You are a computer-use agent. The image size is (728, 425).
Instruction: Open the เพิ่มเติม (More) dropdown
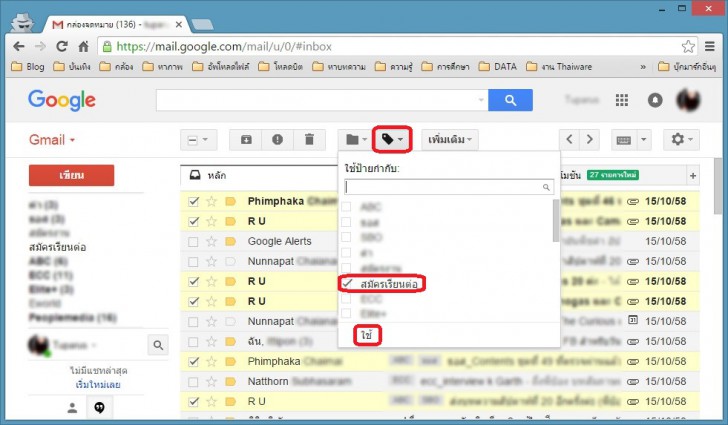[449, 140]
